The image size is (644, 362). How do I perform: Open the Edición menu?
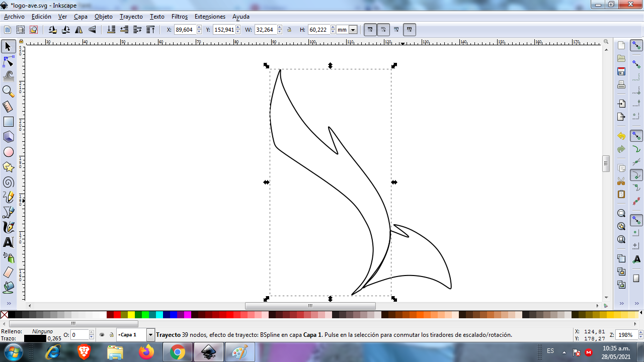click(41, 17)
